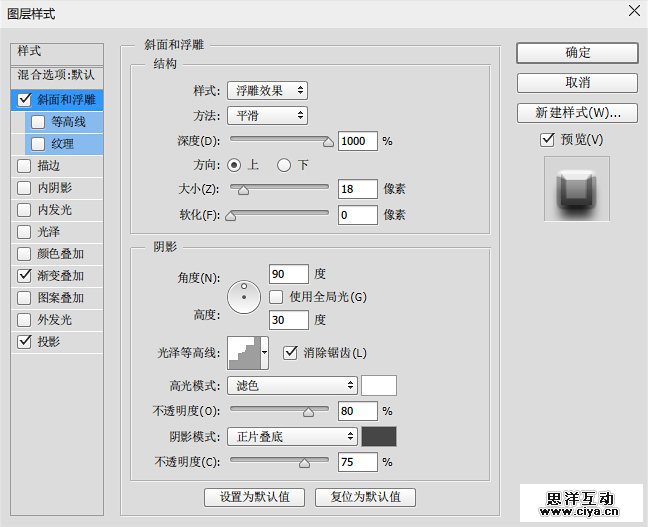648x527 pixels.
Task: Enable the 等高线 checkbox
Action: coord(38,122)
